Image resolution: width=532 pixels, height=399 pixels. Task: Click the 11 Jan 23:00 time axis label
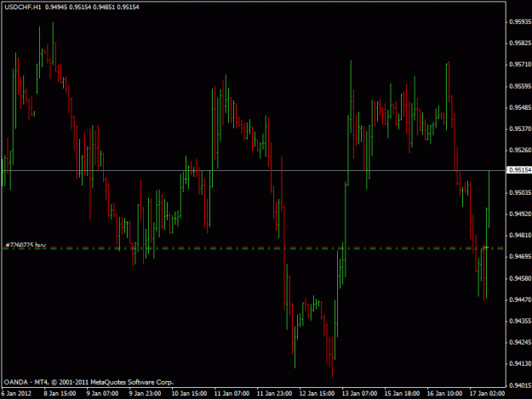(274, 394)
